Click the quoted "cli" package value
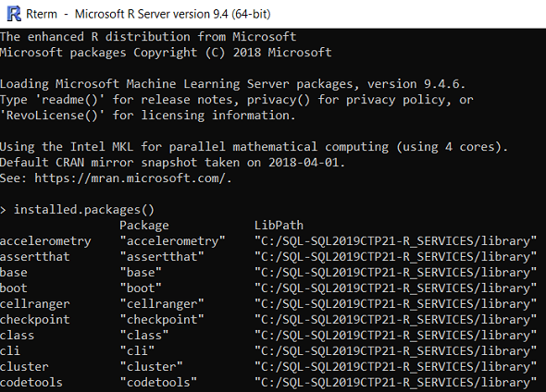This screenshot has height=392, width=546. [137, 351]
